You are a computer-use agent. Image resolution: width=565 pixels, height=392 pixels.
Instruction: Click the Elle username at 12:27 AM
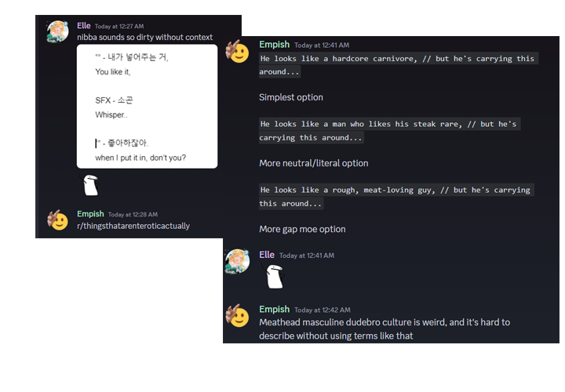point(84,26)
